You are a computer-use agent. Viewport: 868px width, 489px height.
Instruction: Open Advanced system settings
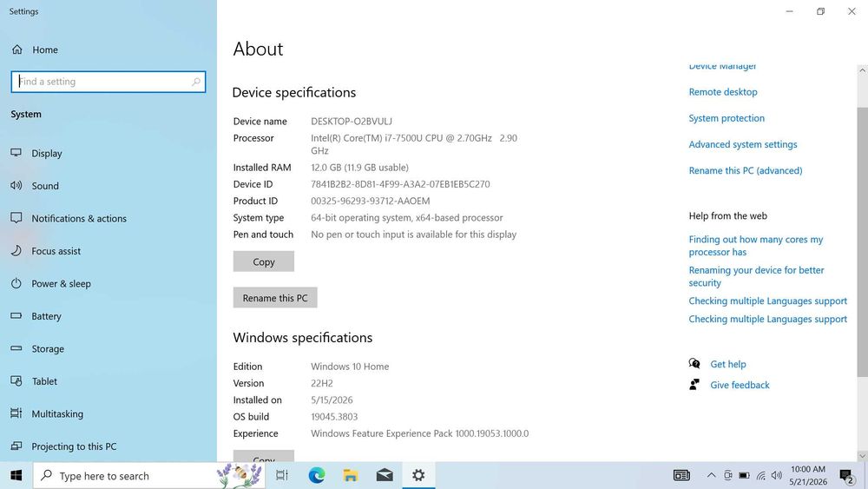pos(743,144)
